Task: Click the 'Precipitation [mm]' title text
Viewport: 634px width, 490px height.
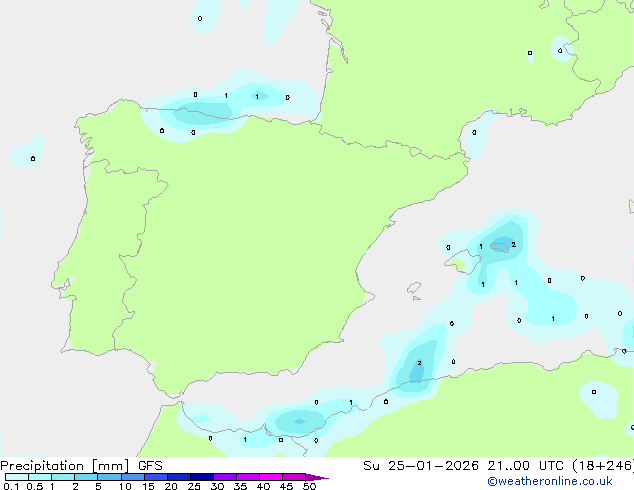Action: coord(65,466)
